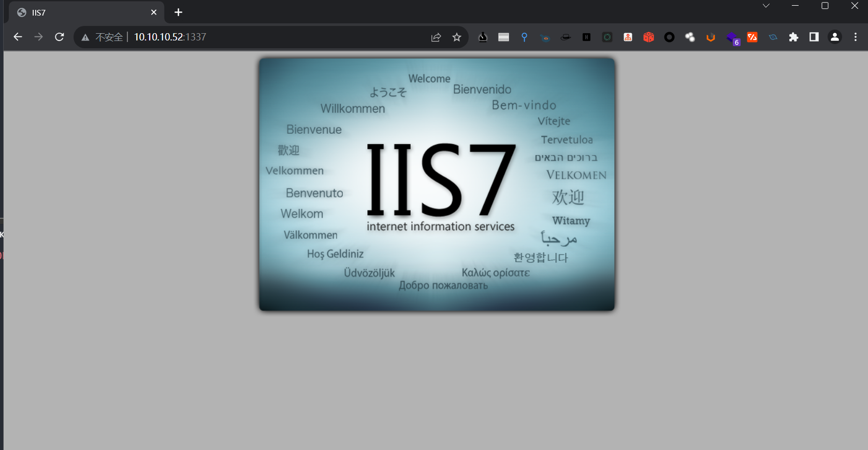This screenshot has width=868, height=450.
Task: Open the orange hexagon extension
Action: coord(711,37)
